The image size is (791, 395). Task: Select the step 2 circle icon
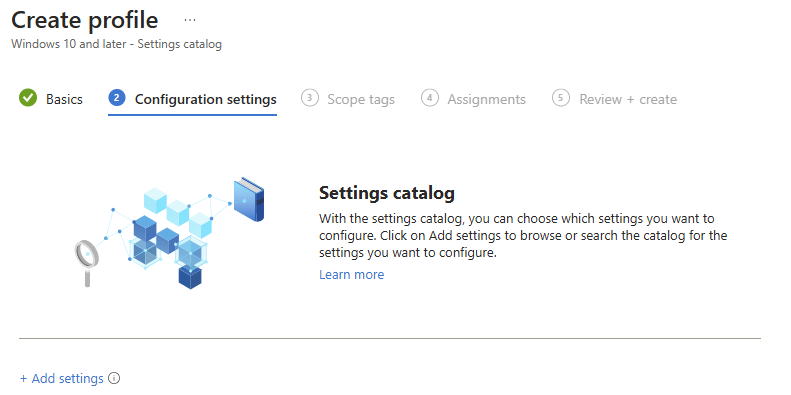point(117,98)
